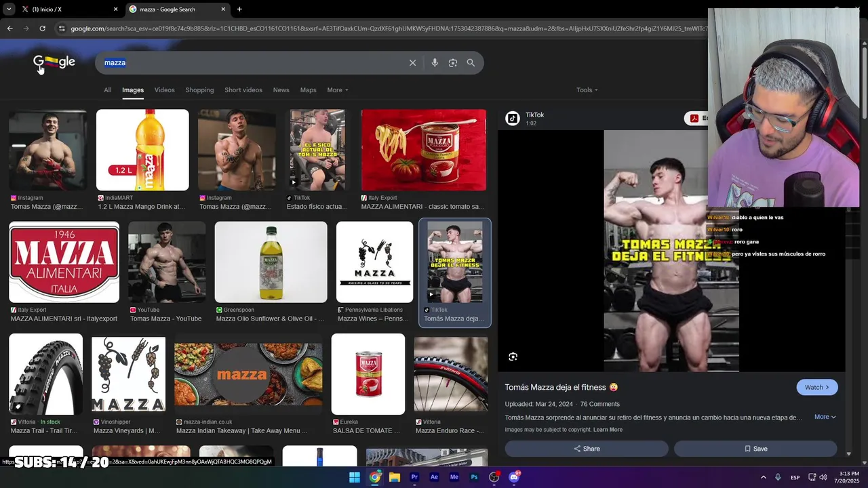Open OBS Studio from the taskbar
The image size is (868, 488).
494,477
